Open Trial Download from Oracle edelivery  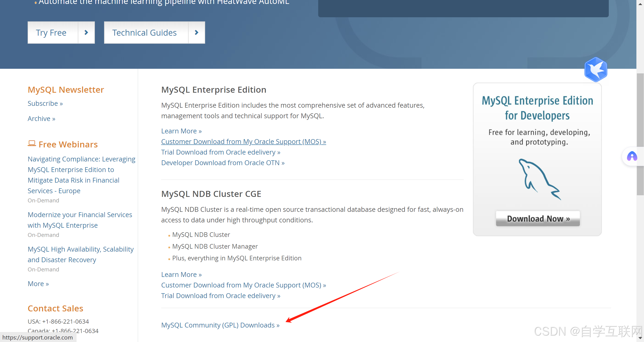(221, 152)
